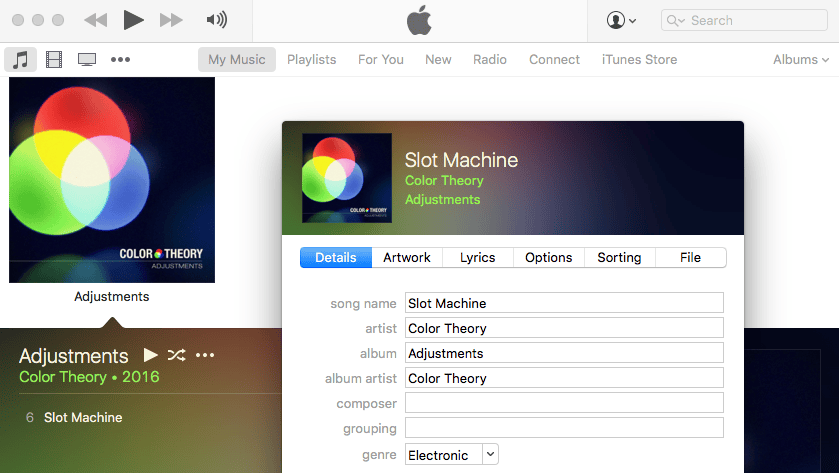
Task: Open the iTunes Store tab
Action: point(639,59)
